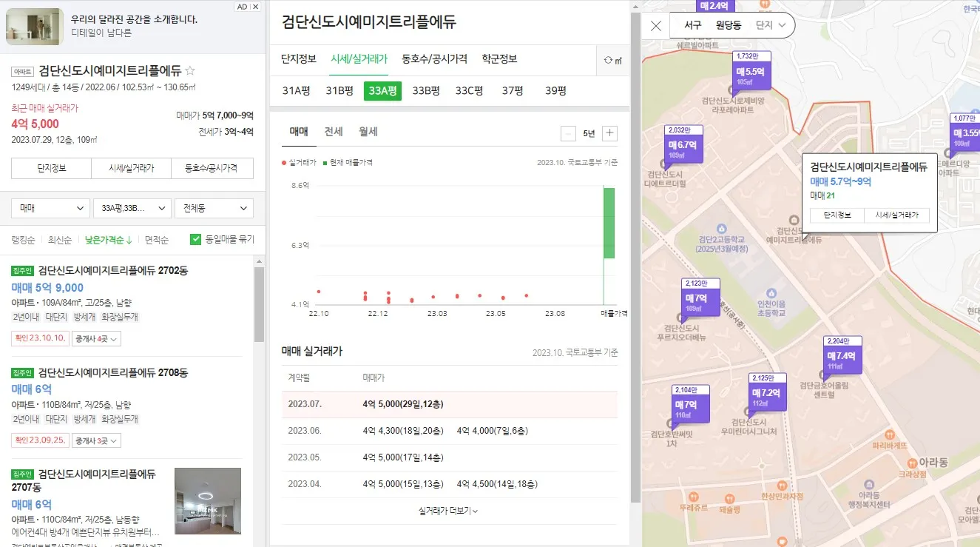Decrease chart period with the minus button

(x=568, y=133)
